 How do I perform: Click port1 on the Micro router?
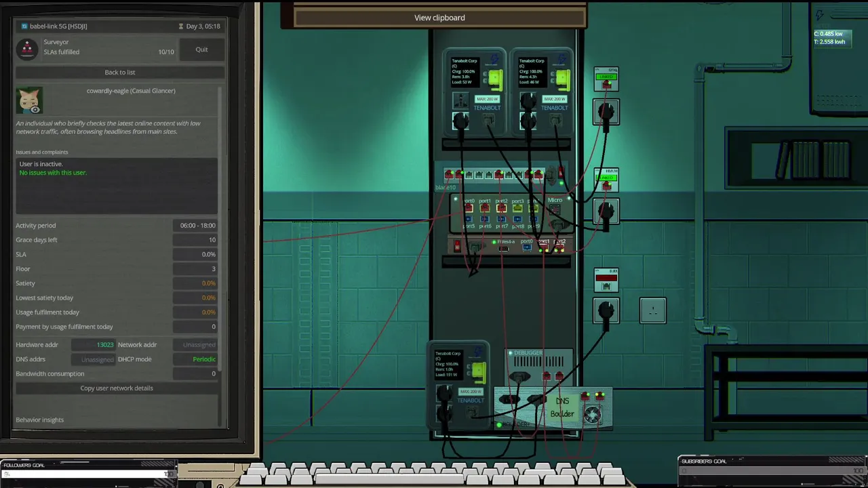coord(485,209)
